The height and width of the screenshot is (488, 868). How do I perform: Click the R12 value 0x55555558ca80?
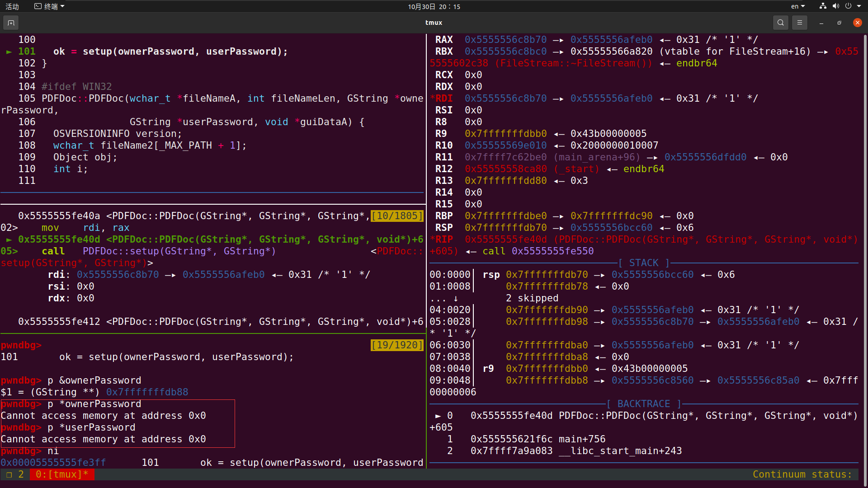tap(506, 169)
